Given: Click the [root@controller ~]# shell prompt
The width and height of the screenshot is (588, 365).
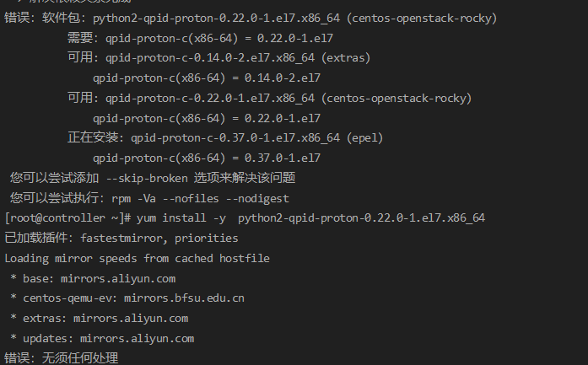Looking at the screenshot, I should [67, 217].
